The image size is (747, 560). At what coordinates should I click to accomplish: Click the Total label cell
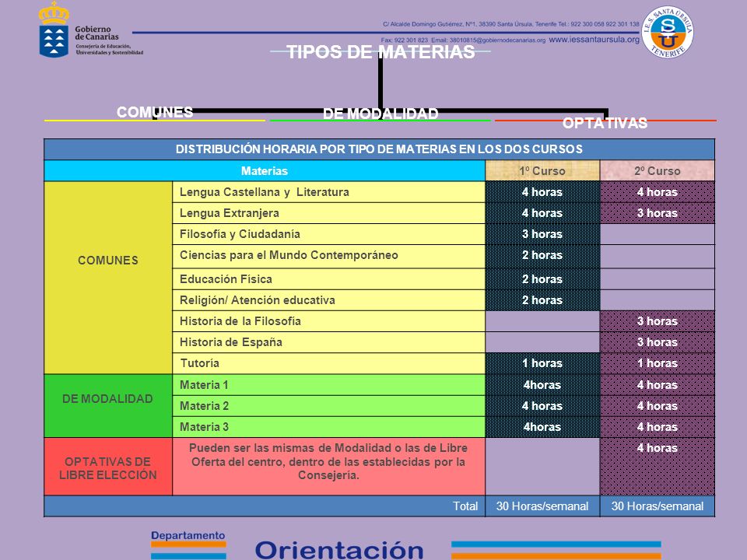[265, 506]
